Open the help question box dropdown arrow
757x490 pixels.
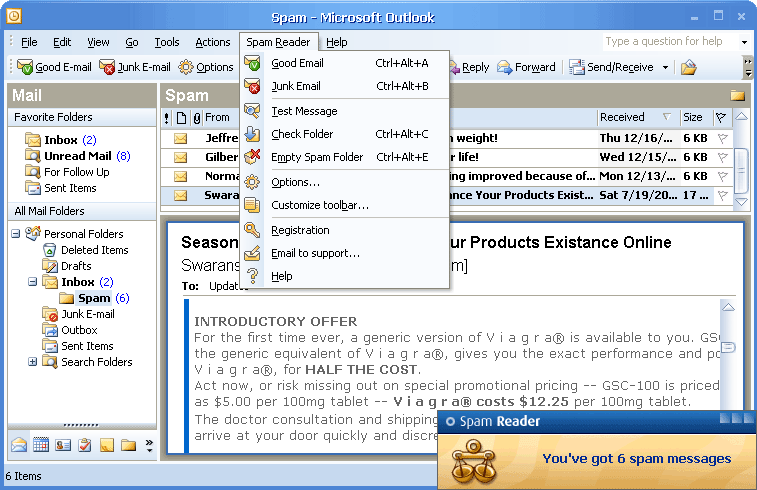[744, 42]
